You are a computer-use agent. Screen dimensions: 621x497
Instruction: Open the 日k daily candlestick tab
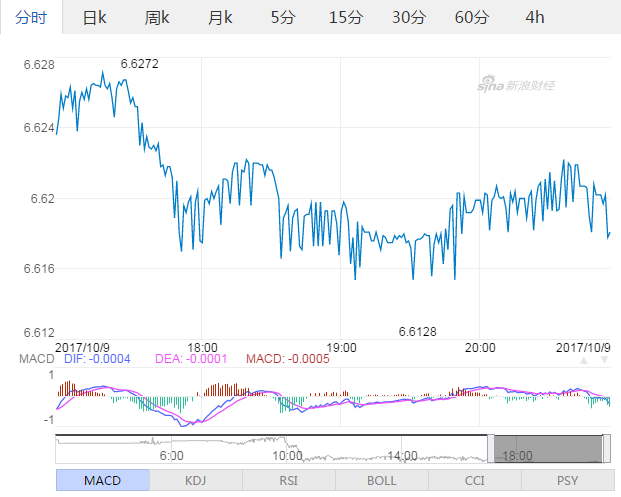click(x=94, y=17)
